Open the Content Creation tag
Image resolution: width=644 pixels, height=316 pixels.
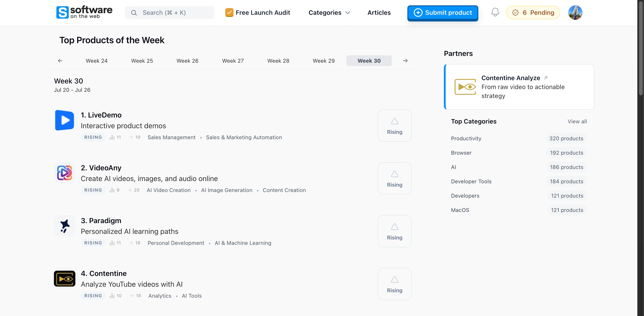284,190
